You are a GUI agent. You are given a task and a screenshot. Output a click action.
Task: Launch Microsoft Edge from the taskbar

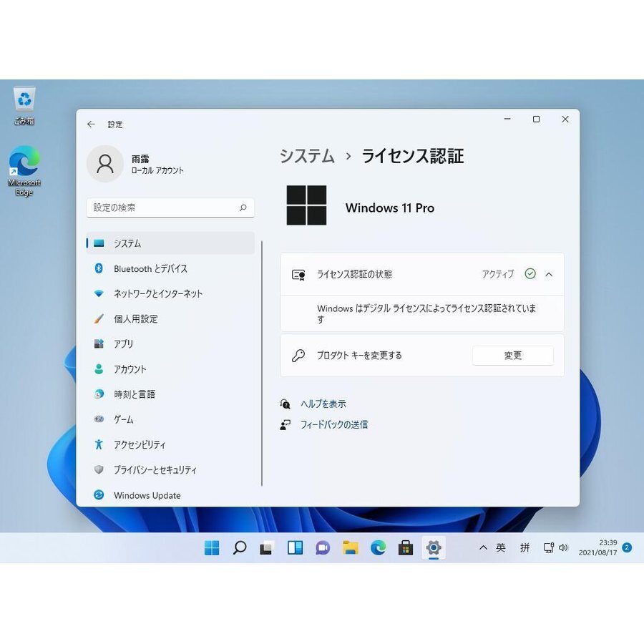pos(378,547)
